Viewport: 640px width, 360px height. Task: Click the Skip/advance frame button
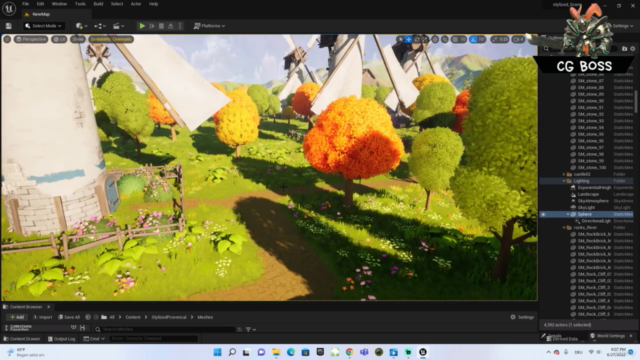(152, 26)
